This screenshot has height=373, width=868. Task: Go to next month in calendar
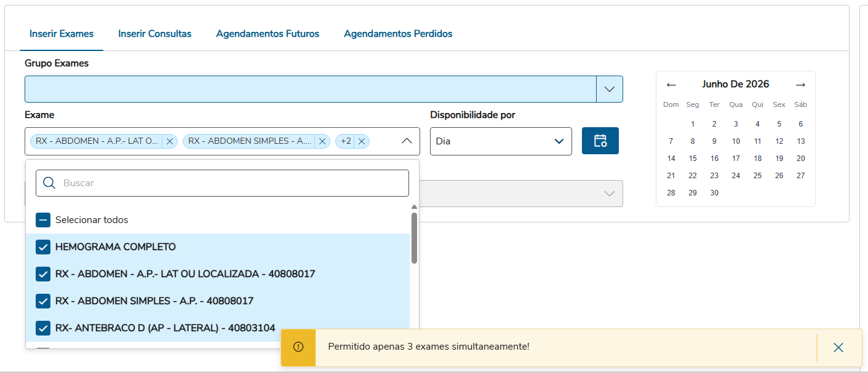point(800,84)
